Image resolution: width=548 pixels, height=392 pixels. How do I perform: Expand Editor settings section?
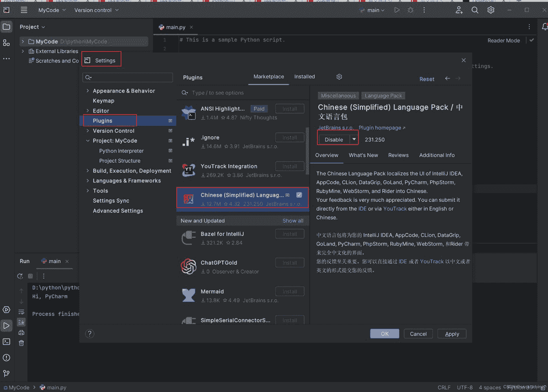(x=88, y=111)
